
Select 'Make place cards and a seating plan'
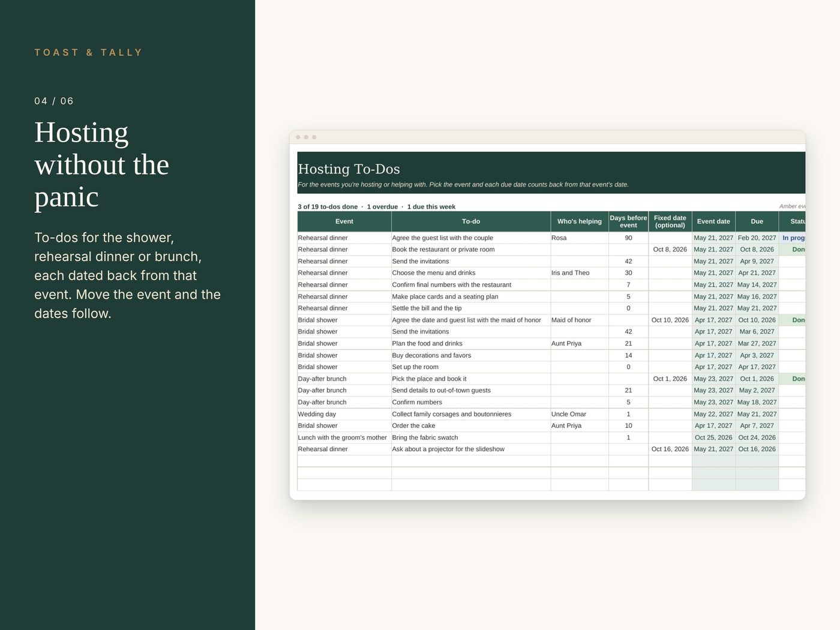pos(471,296)
